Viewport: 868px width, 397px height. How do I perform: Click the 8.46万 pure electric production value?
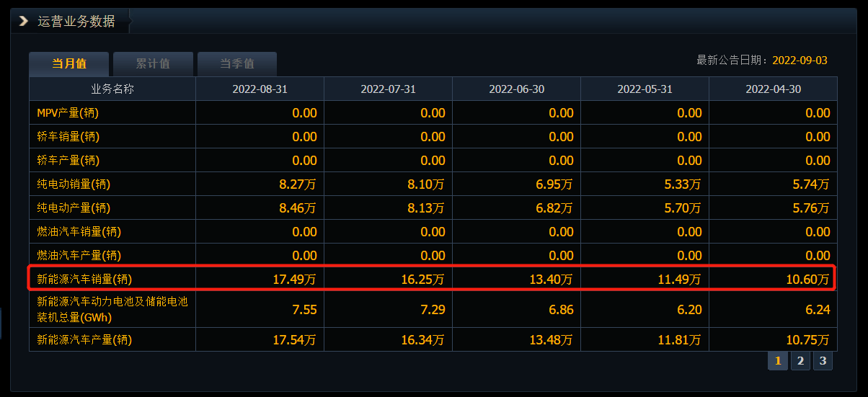coord(298,208)
